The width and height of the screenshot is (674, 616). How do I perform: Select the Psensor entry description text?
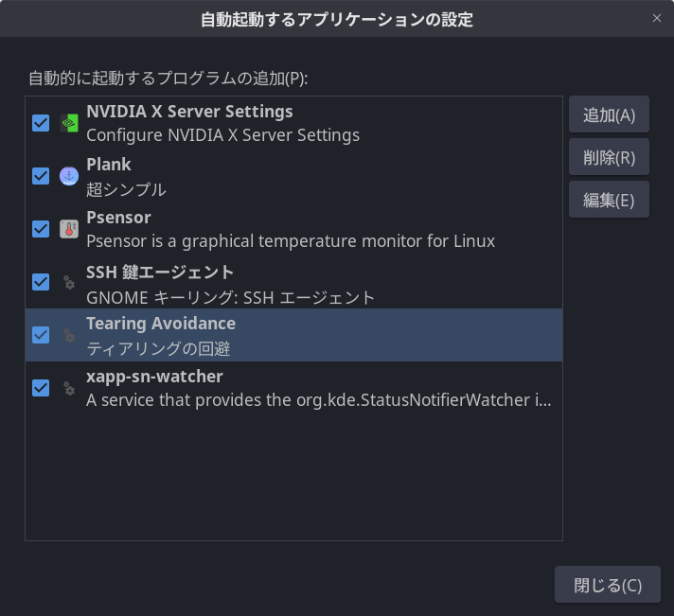click(291, 241)
